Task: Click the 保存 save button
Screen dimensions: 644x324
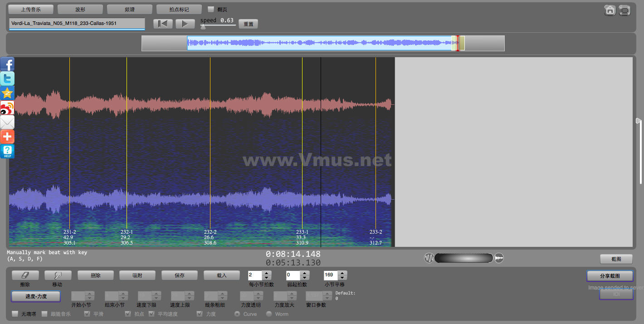Action: coord(180,275)
